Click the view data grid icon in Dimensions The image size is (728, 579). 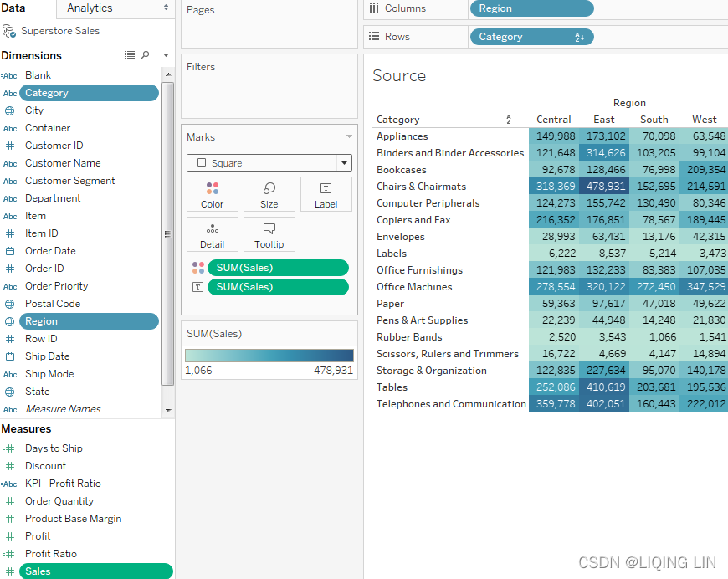(130, 54)
